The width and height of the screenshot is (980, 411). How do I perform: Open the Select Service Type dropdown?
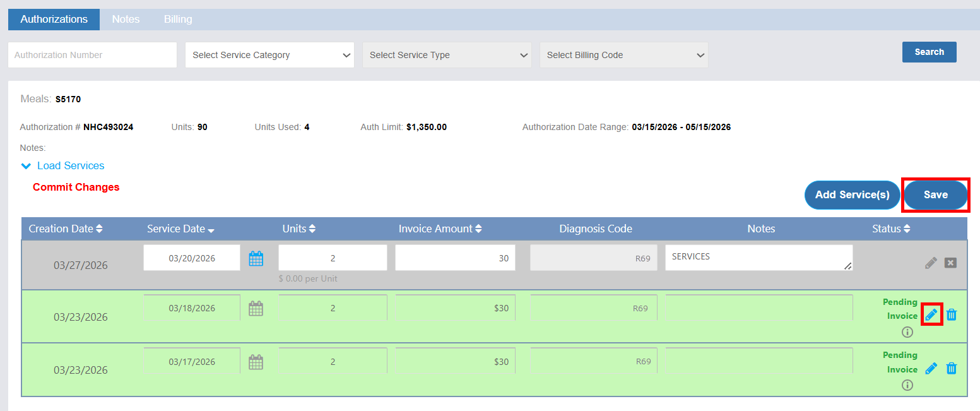(447, 55)
